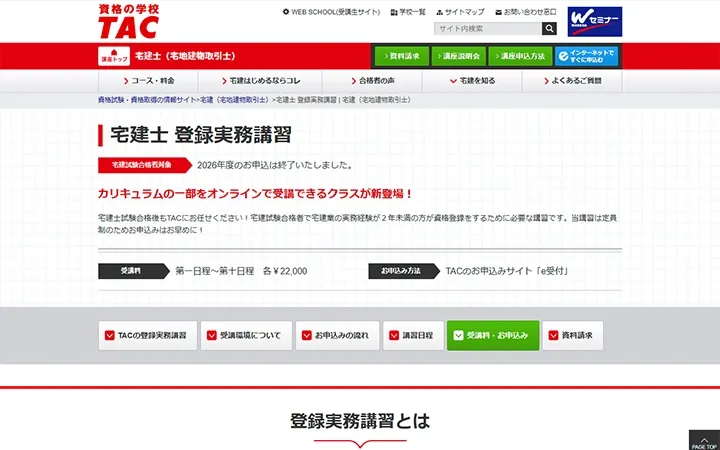Open サイトマップ link

click(x=460, y=12)
